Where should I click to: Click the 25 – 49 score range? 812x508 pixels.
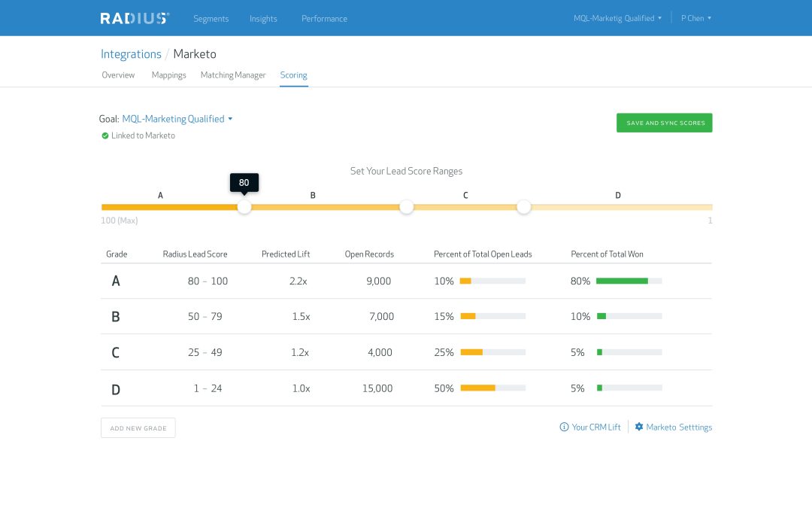(x=205, y=352)
